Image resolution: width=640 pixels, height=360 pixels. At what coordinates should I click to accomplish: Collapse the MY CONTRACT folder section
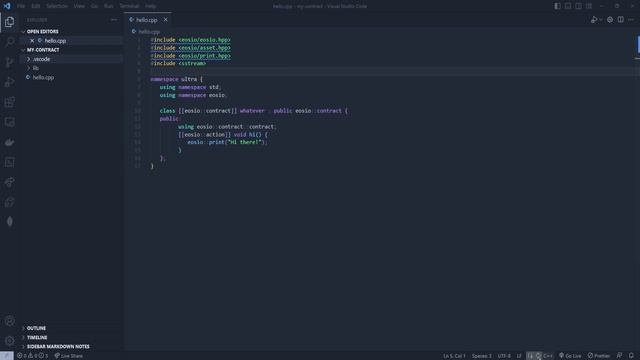[43, 50]
